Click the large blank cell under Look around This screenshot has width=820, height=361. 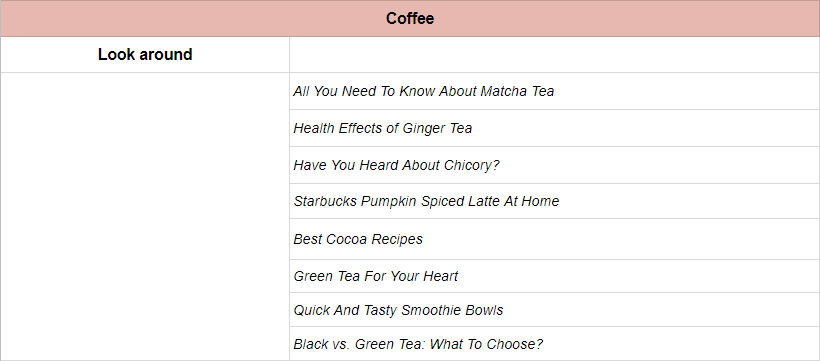pyautogui.click(x=145, y=216)
